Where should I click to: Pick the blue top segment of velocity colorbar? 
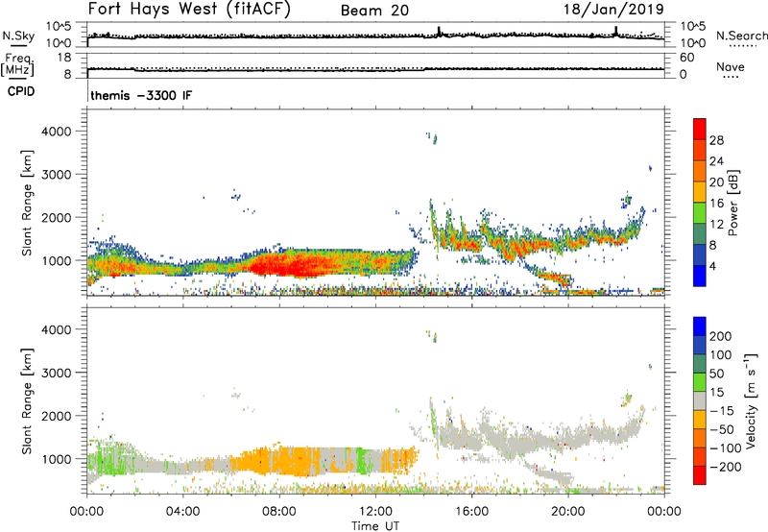pos(700,326)
